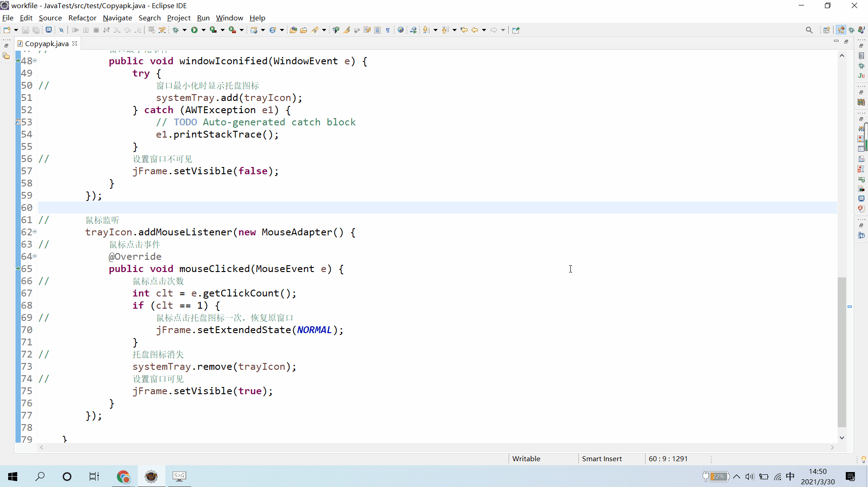
Task: Toggle Show Whitespace Characters
Action: point(388,30)
